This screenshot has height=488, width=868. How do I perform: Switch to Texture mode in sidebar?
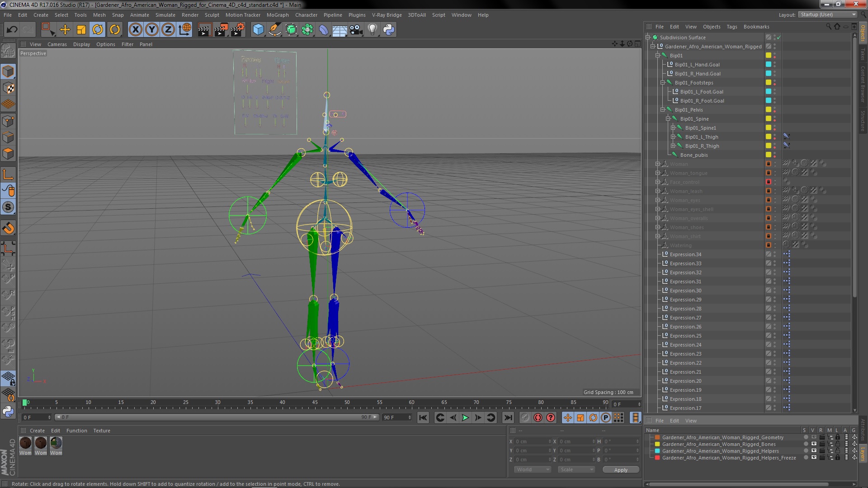tap(8, 88)
